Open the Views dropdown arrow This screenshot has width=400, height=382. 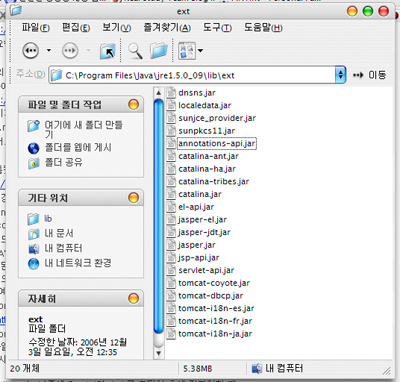[x=200, y=51]
